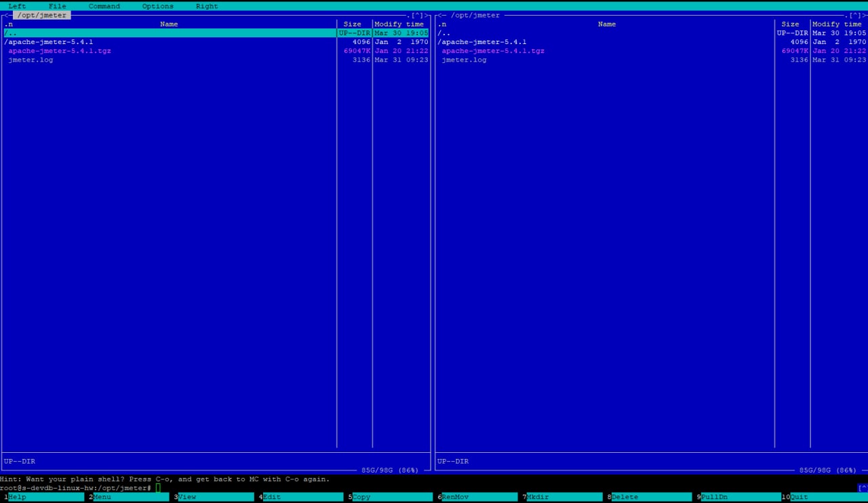The width and height of the screenshot is (868, 503).
Task: Sort left panel by Size column header
Action: pos(353,24)
